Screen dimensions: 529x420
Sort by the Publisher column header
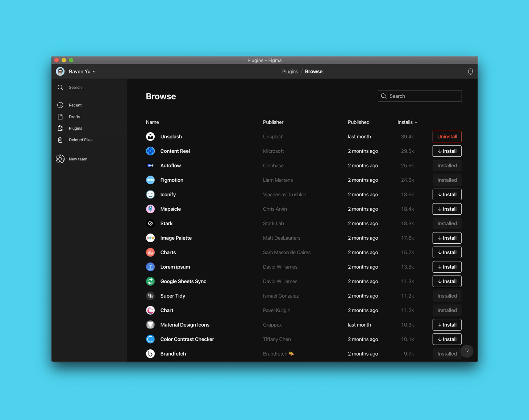click(273, 122)
